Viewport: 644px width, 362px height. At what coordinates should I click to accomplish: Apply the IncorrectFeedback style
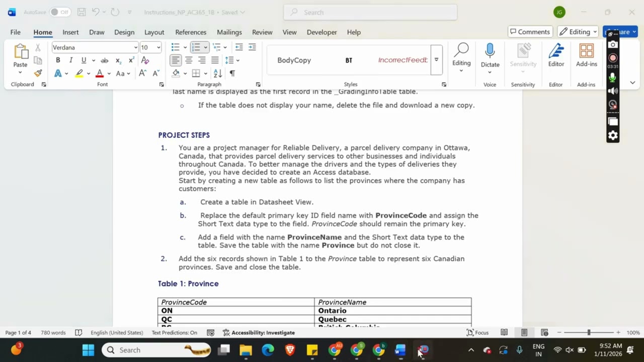(x=403, y=60)
